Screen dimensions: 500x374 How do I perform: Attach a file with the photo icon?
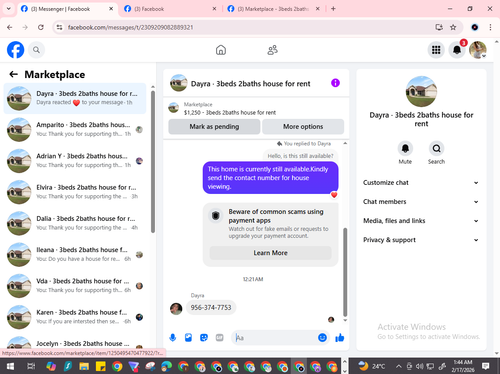pos(188,338)
